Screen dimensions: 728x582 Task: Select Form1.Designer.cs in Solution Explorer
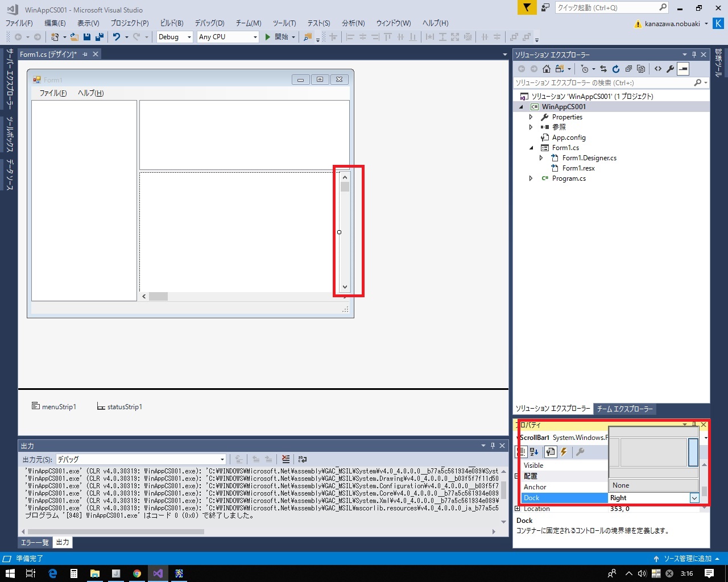click(589, 158)
